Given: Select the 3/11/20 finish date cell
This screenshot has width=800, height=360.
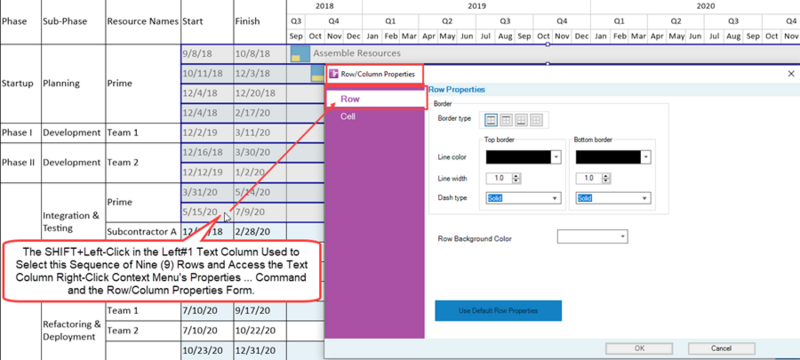Looking at the screenshot, I should point(260,133).
